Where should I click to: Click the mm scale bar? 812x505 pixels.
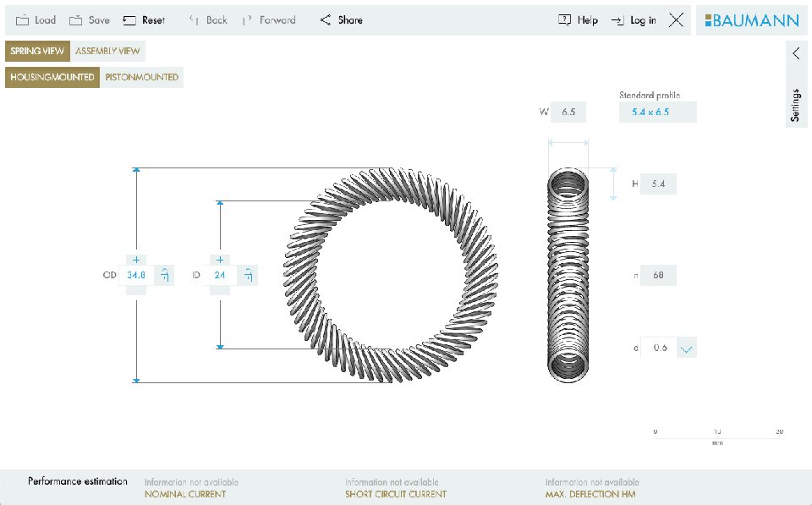(x=717, y=436)
